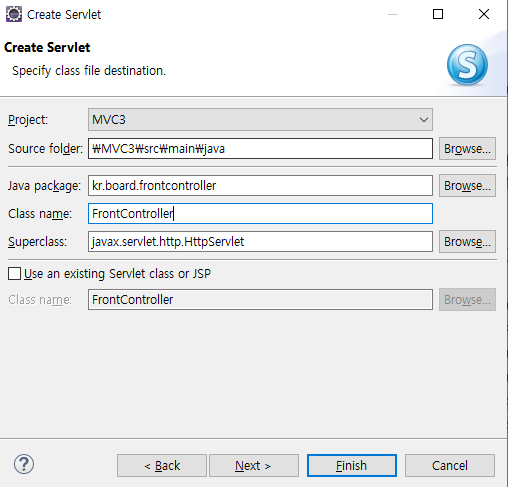The image size is (508, 487).
Task: Click the Eclipse icon in title bar
Action: pos(14,14)
